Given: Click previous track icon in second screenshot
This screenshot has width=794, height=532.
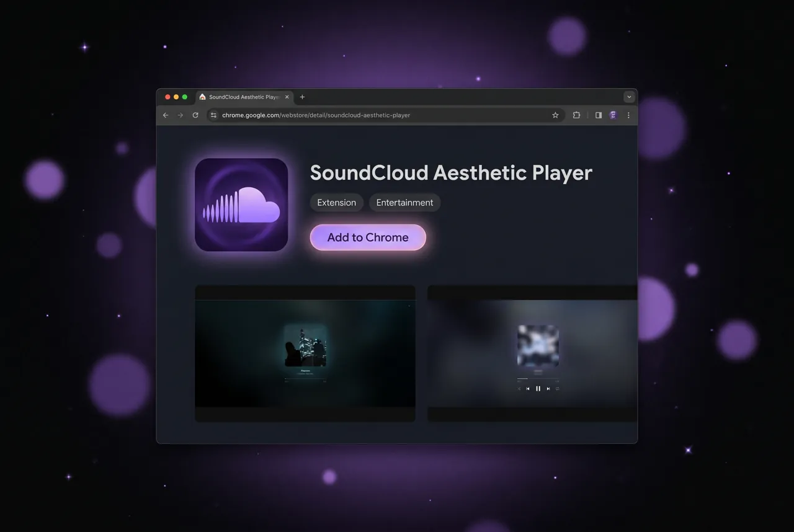Looking at the screenshot, I should click(528, 389).
